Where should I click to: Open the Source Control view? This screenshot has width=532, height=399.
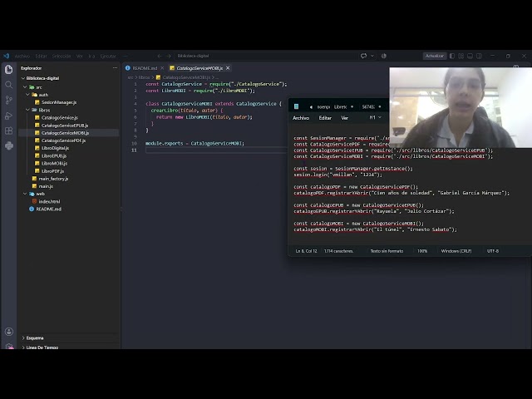click(x=9, y=100)
